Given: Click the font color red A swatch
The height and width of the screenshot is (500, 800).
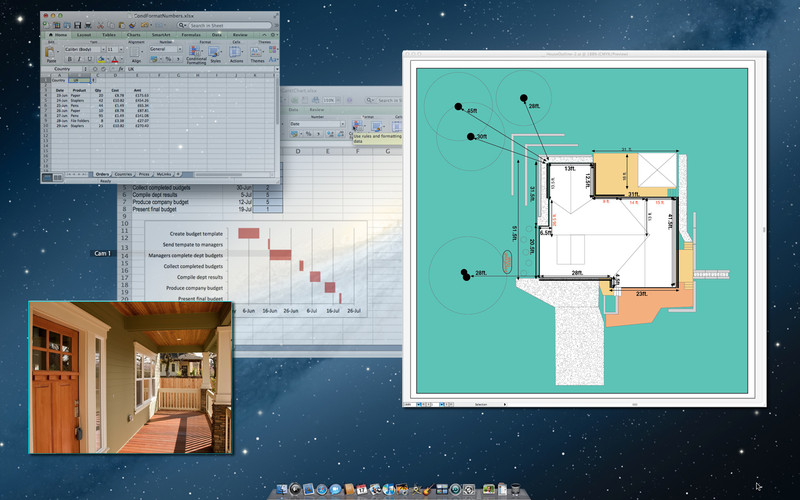Looking at the screenshot, I should coord(114,59).
